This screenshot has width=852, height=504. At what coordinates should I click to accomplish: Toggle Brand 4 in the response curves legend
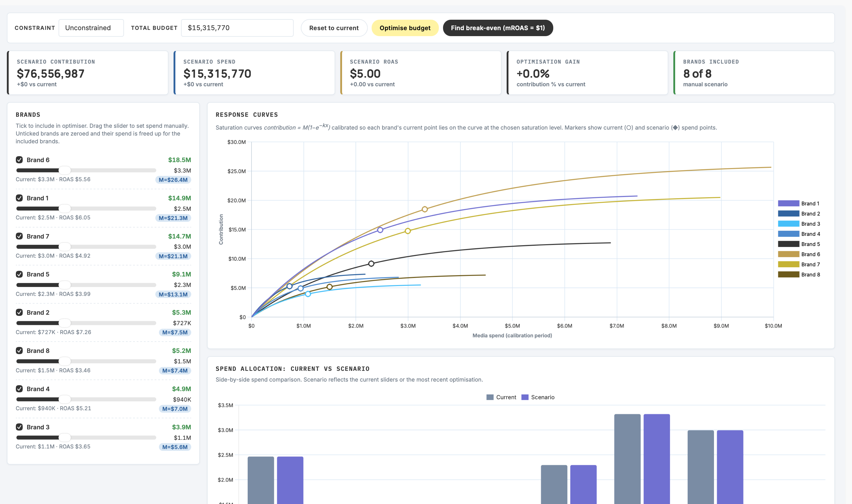tap(799, 234)
